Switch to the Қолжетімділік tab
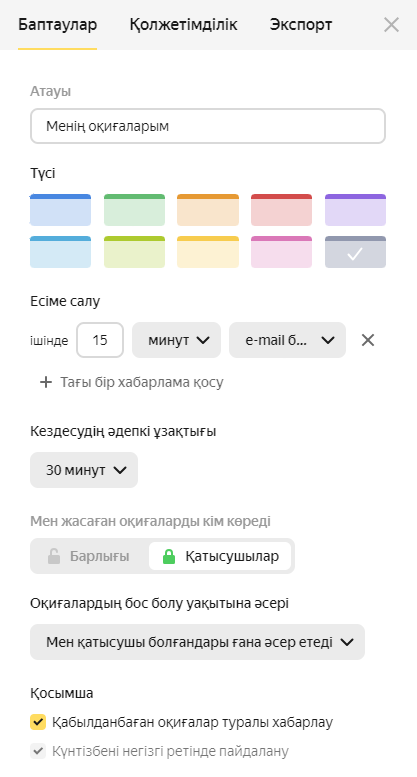This screenshot has width=417, height=777. (x=183, y=24)
